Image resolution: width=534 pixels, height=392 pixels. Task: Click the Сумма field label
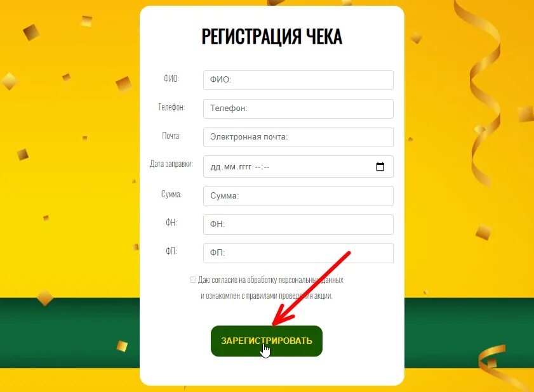coord(171,194)
